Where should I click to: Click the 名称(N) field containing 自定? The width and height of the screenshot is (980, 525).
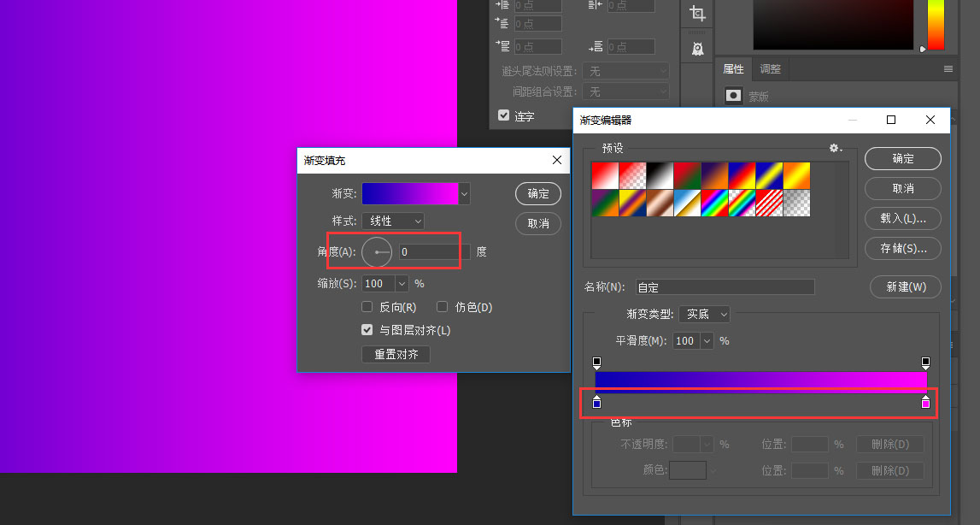pyautogui.click(x=725, y=287)
